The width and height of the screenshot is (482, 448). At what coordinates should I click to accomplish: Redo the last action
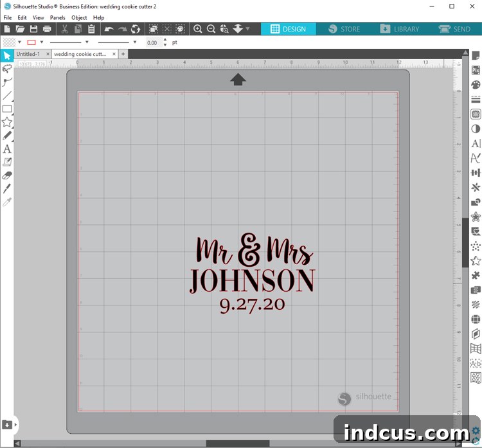[122, 29]
